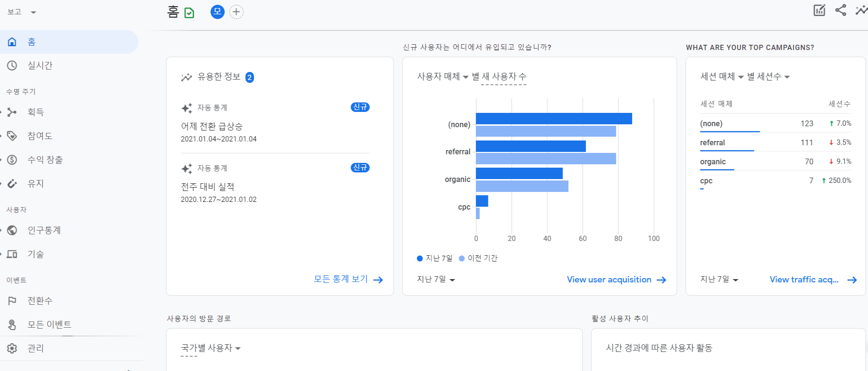Click the 모든 통계 보기 link
This screenshot has height=371, width=868.
(x=341, y=279)
